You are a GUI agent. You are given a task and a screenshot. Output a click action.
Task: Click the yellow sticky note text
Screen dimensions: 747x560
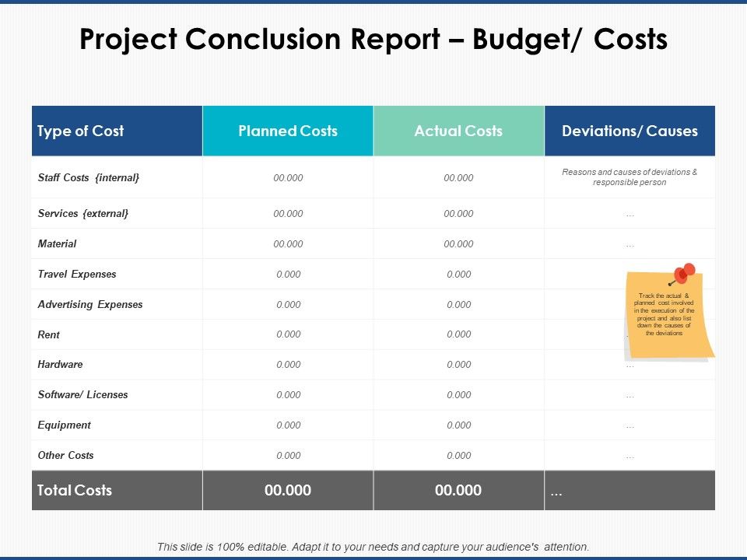(x=664, y=314)
